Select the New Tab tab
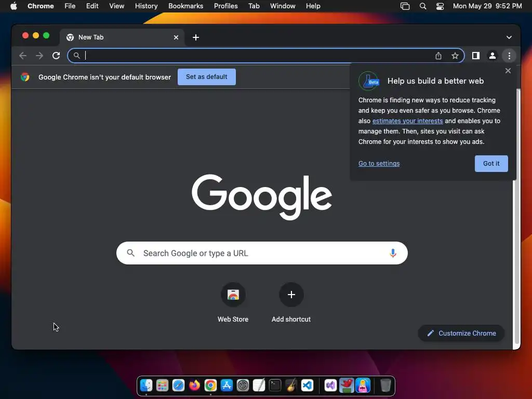532x399 pixels. tap(122, 37)
